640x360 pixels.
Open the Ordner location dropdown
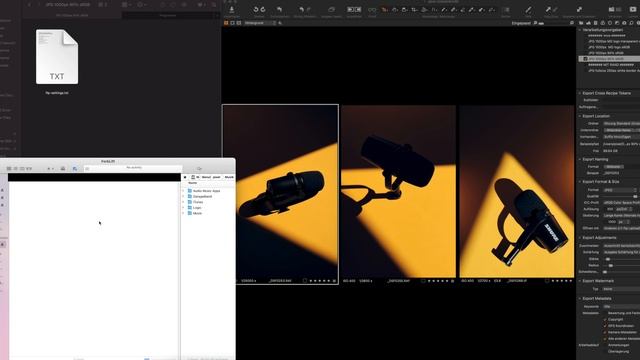(622, 123)
